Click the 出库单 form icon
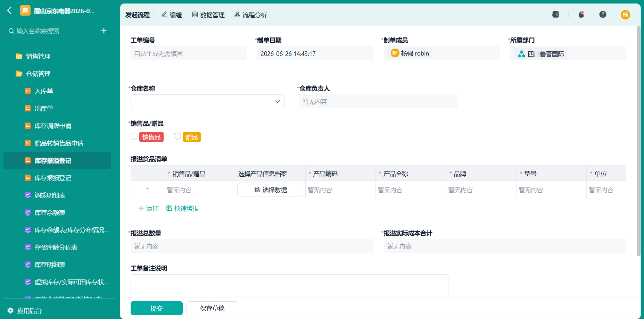This screenshot has height=319, width=644. coord(28,108)
